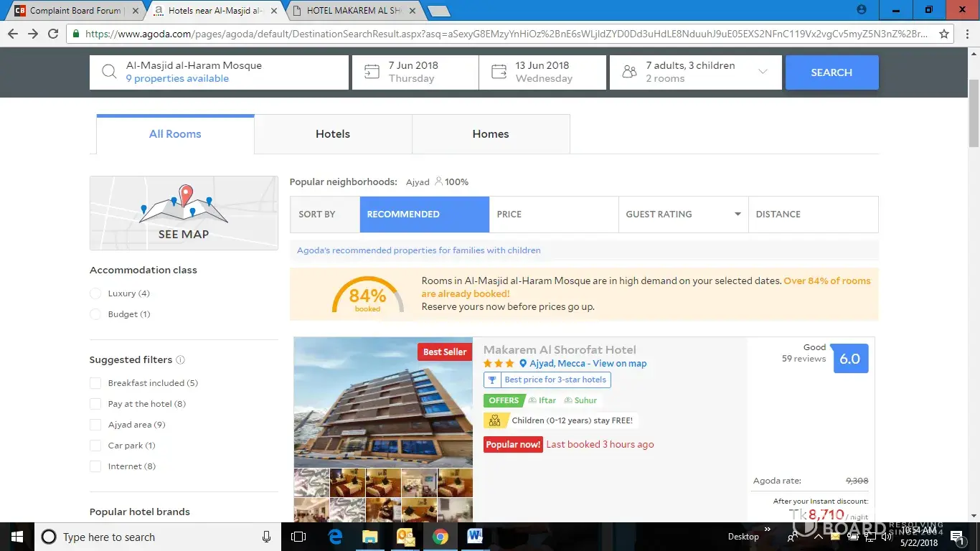Click the browser reload icon

pyautogui.click(x=53, y=34)
